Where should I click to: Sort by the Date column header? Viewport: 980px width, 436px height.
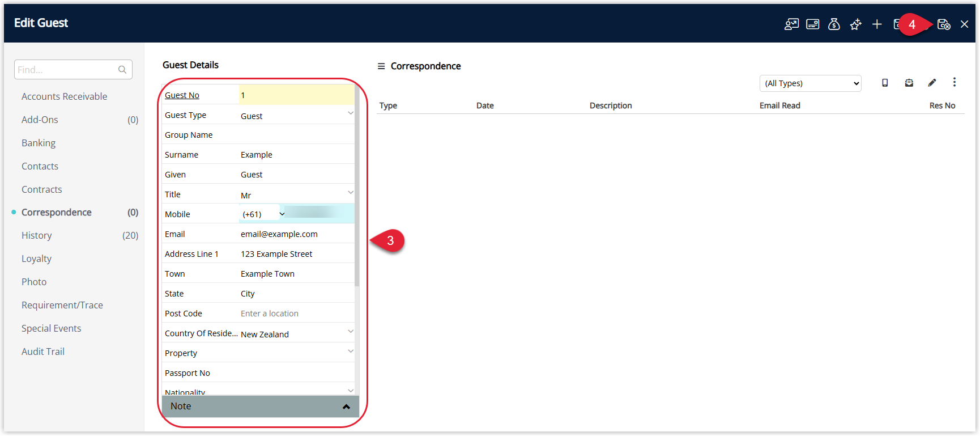pyautogui.click(x=485, y=105)
